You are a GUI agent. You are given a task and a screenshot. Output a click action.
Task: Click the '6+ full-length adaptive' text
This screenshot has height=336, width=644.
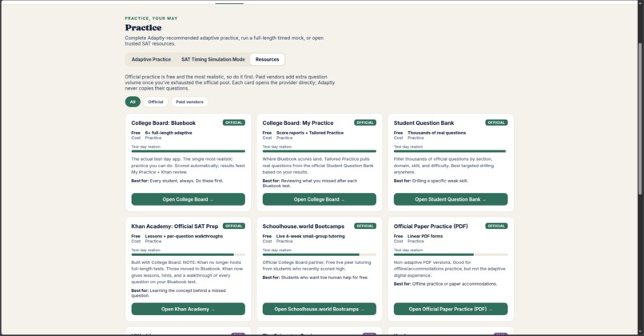169,133
